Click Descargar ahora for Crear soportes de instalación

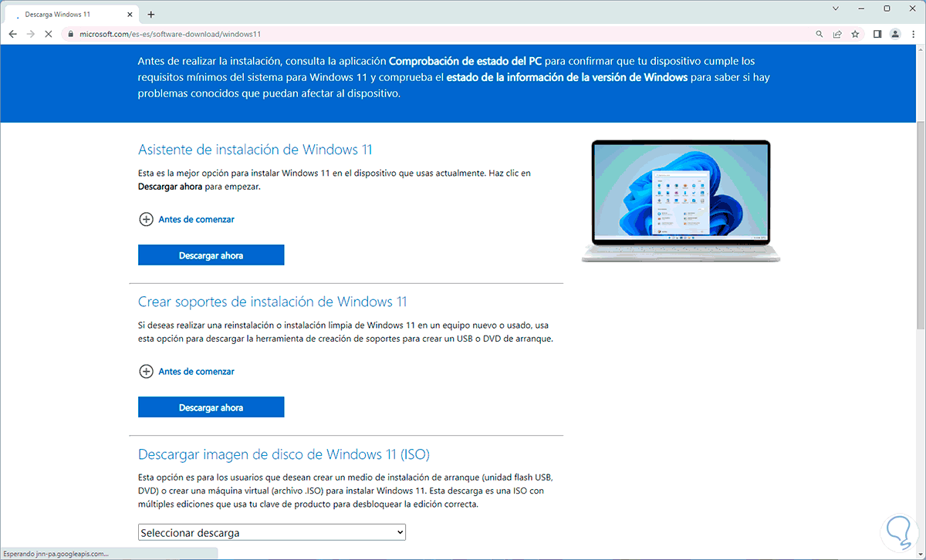[211, 407]
